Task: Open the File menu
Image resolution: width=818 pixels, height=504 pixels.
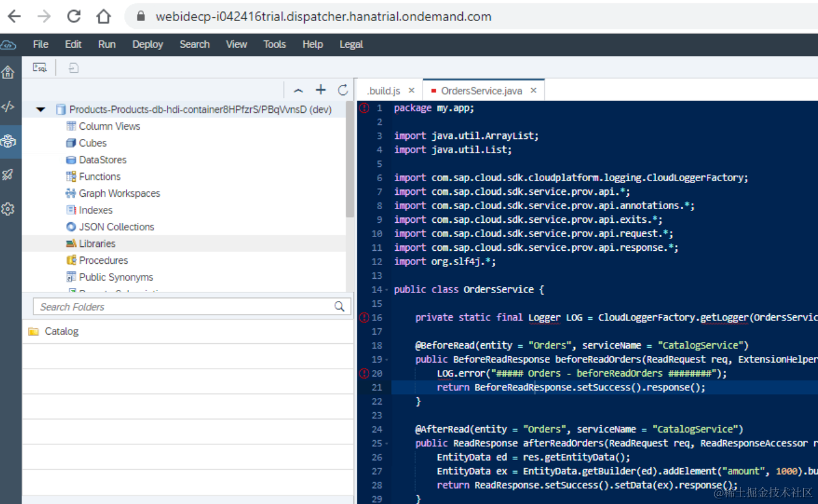Action: click(41, 45)
